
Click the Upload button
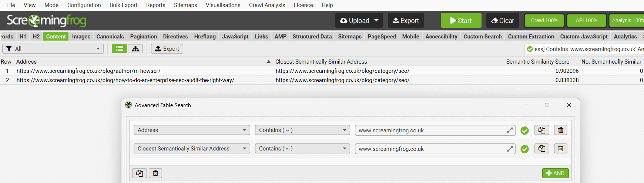(x=355, y=21)
